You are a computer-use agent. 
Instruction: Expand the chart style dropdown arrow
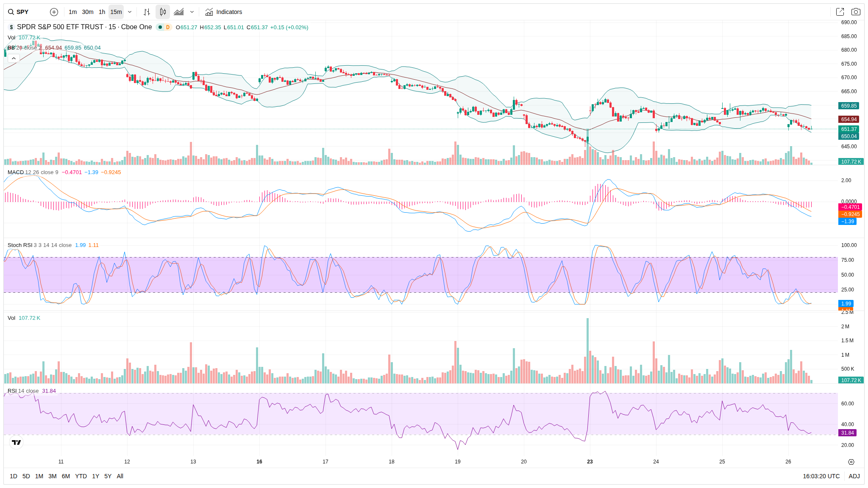pos(192,12)
